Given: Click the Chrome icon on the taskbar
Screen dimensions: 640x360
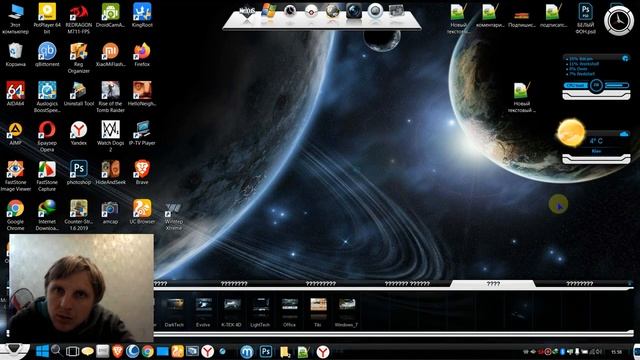Looking at the screenshot, I should coord(147,351).
